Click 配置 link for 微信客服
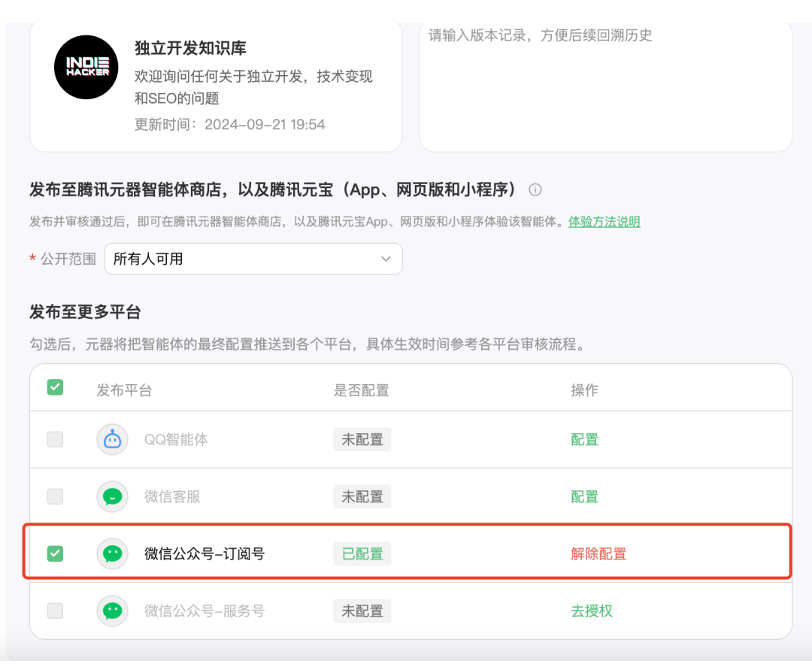 584,496
